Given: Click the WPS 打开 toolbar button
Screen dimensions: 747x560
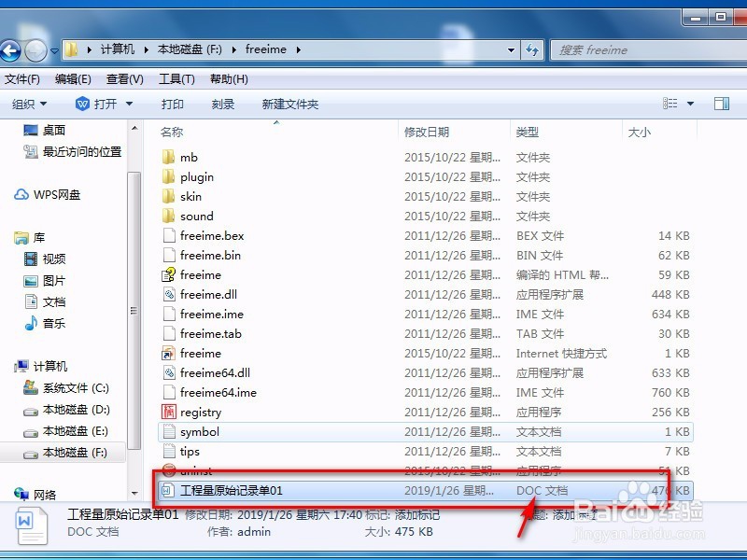Looking at the screenshot, I should [x=96, y=104].
